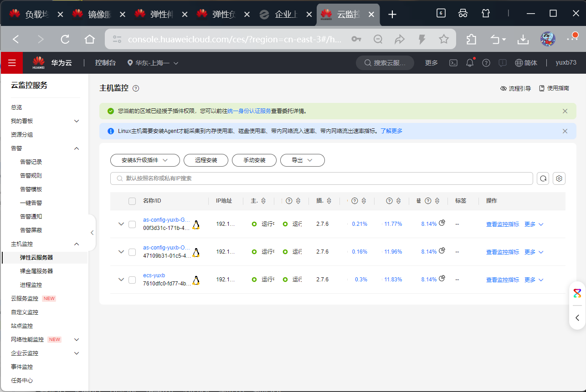Expand the ecs-yuxb row details
This screenshot has width=586, height=392.
click(121, 280)
